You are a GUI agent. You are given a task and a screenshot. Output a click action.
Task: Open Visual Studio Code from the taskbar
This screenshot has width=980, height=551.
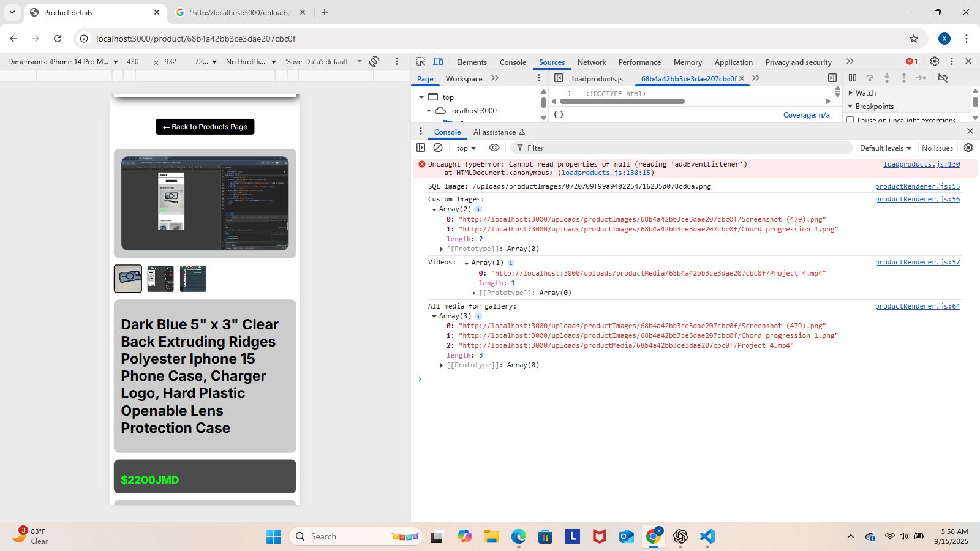point(707,536)
